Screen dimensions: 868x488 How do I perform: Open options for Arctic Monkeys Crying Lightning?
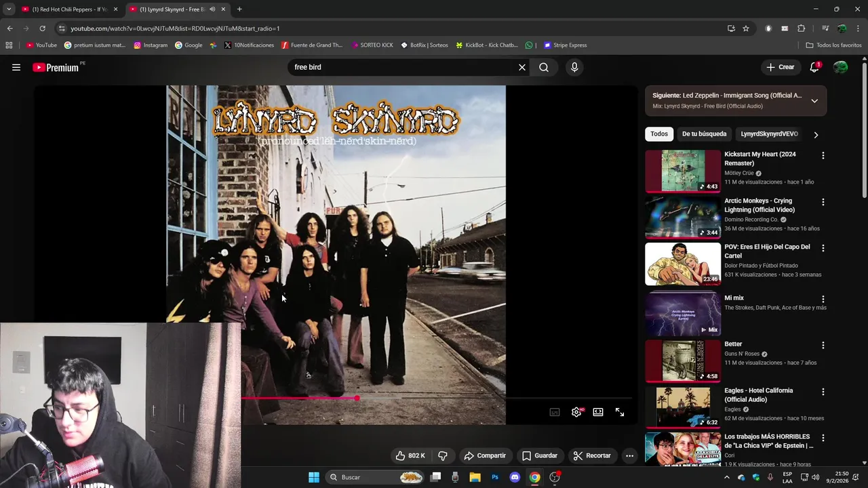(823, 202)
